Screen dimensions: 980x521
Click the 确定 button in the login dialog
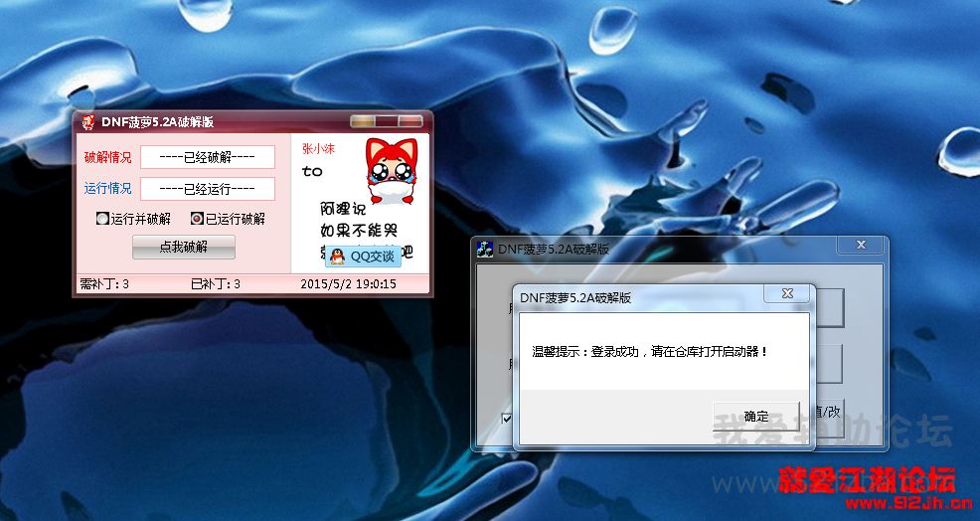point(756,417)
